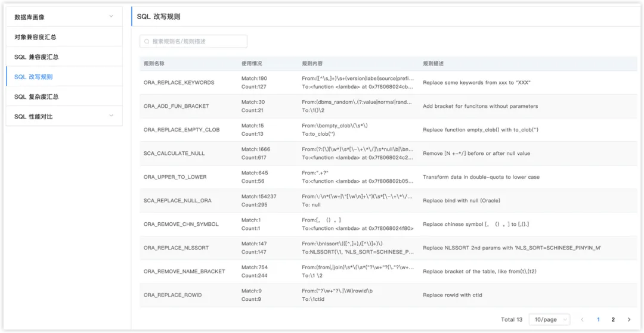Click 'Transform data in double-quota' description
This screenshot has width=644, height=333.
click(481, 177)
